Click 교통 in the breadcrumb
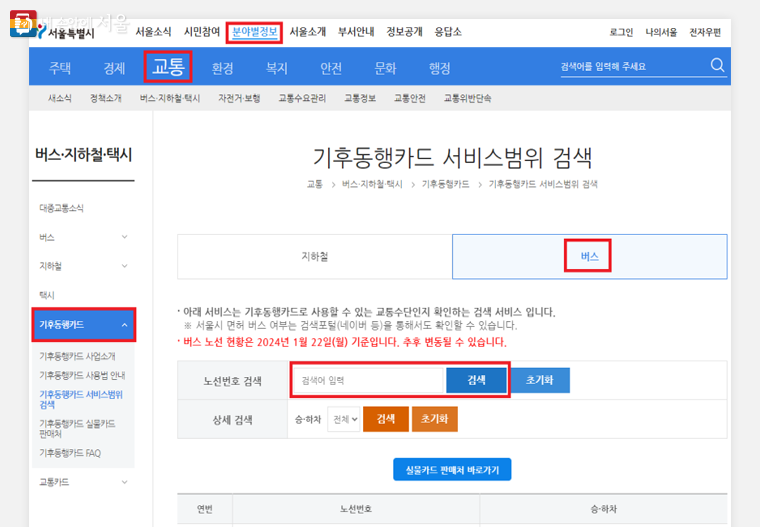 [x=315, y=184]
